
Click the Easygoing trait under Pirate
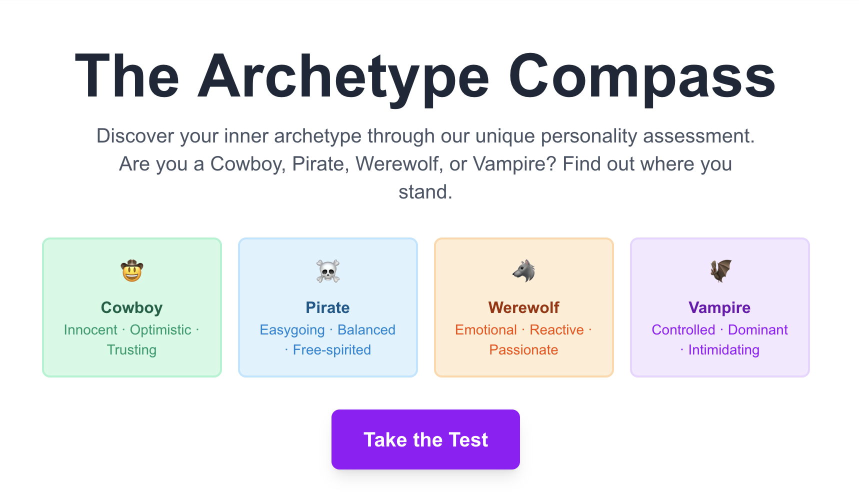point(292,330)
